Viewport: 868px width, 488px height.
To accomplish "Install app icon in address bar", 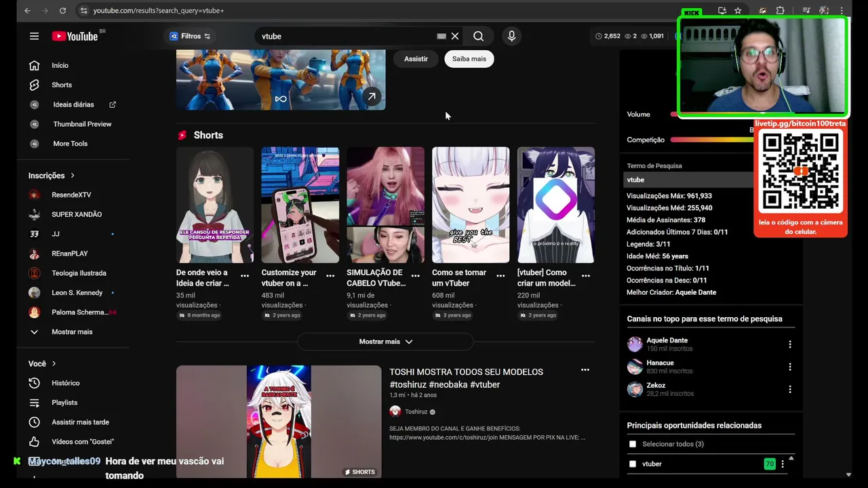I will coord(722,11).
